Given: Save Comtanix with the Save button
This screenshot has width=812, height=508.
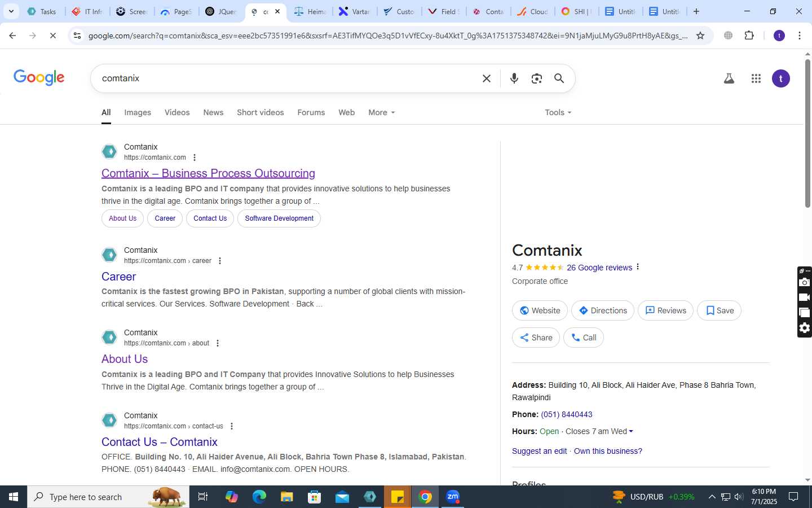Looking at the screenshot, I should 719,310.
